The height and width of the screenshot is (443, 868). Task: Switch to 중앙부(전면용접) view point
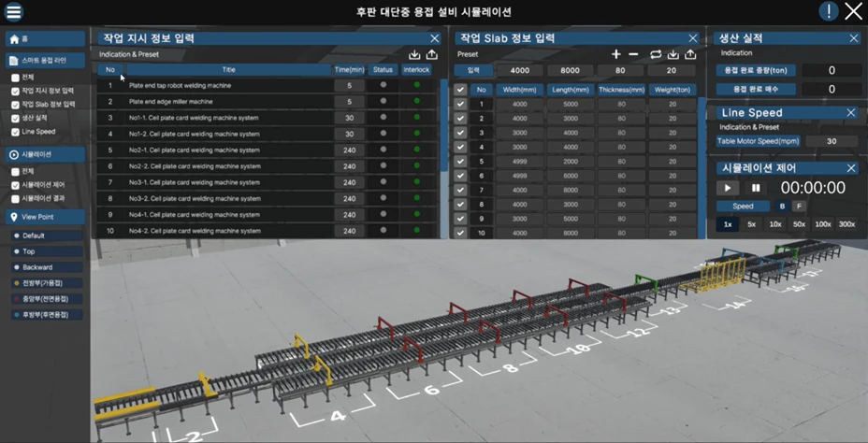47,299
